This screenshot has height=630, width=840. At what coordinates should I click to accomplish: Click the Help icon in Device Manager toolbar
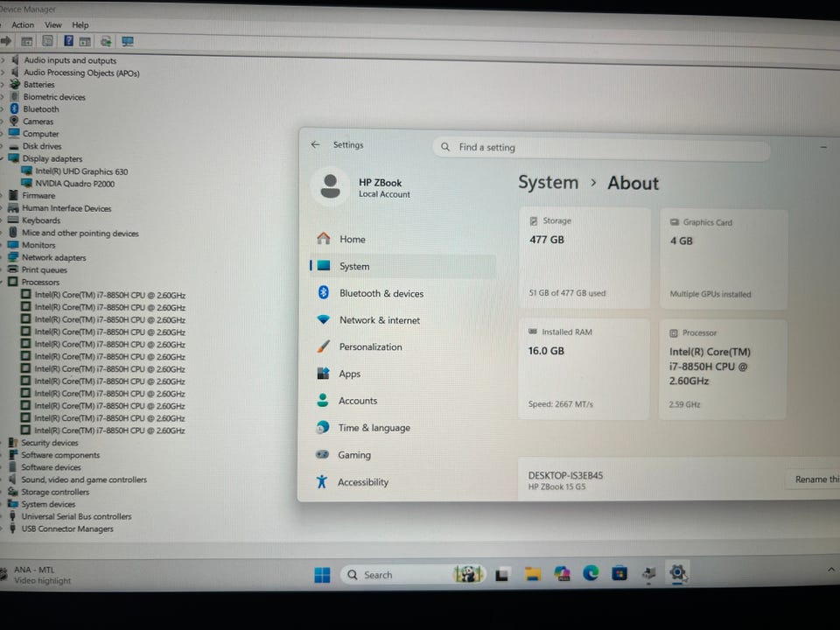[68, 41]
